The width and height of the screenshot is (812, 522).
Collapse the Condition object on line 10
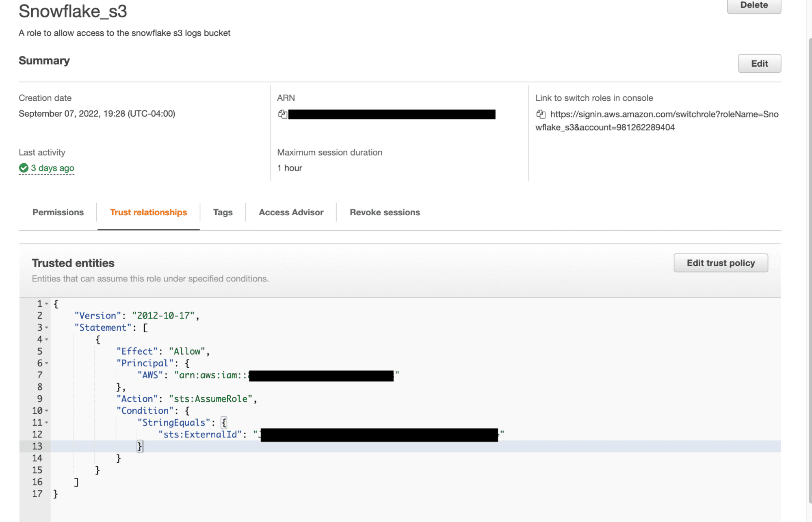pyautogui.click(x=46, y=411)
